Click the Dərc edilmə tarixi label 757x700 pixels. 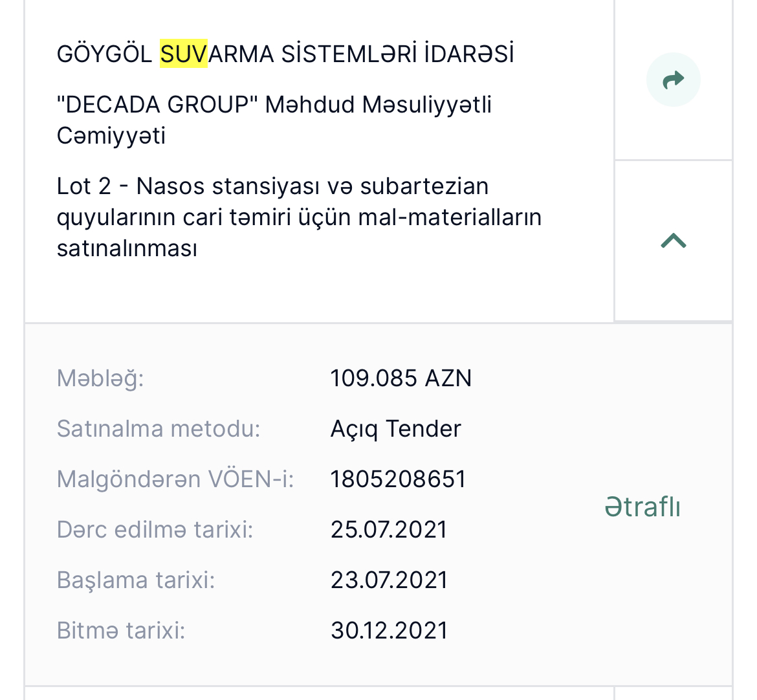click(x=155, y=530)
